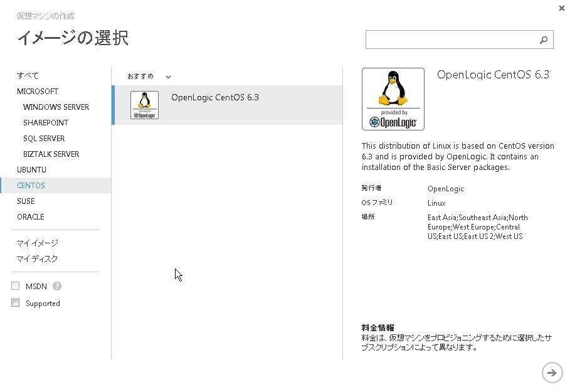Click the 仮想マシンの作成 breadcrumb text
Screen dimensions: 570x392
coord(45,16)
